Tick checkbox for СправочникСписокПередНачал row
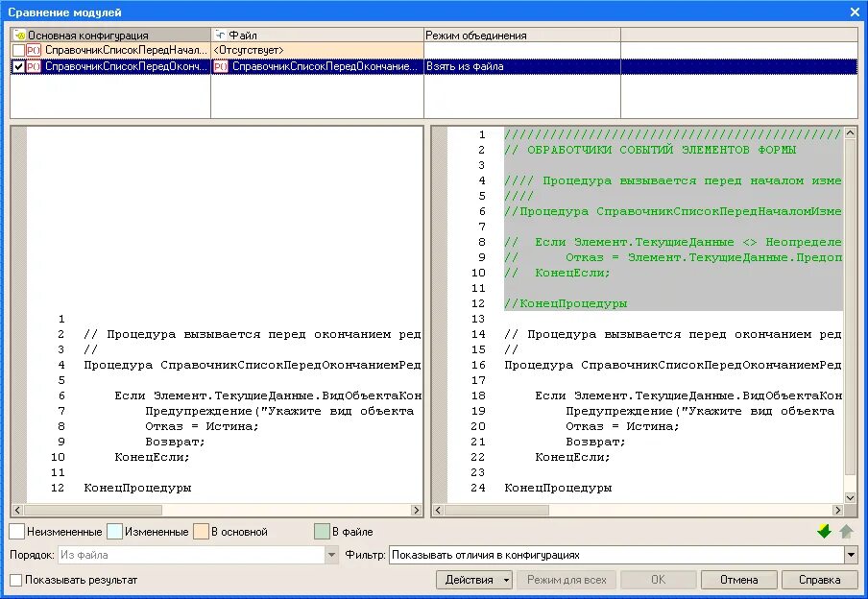Screen dimensions: 868x599 tap(18, 50)
